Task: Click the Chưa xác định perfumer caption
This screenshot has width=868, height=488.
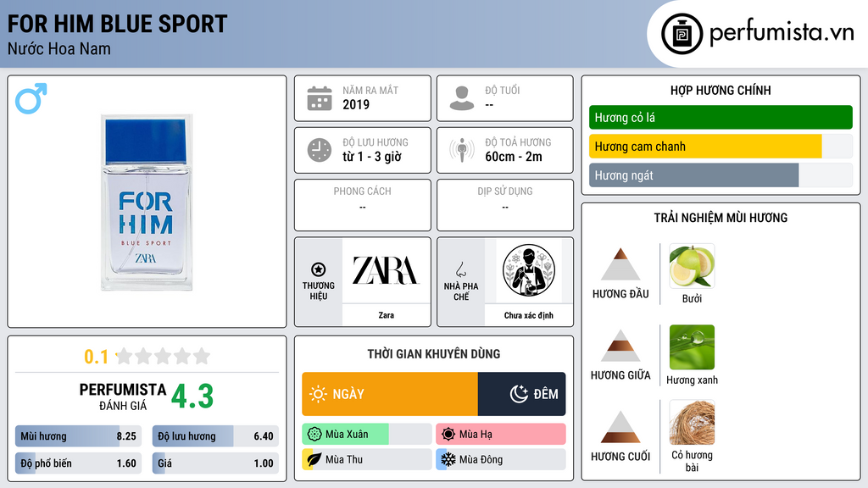Action: click(x=529, y=315)
